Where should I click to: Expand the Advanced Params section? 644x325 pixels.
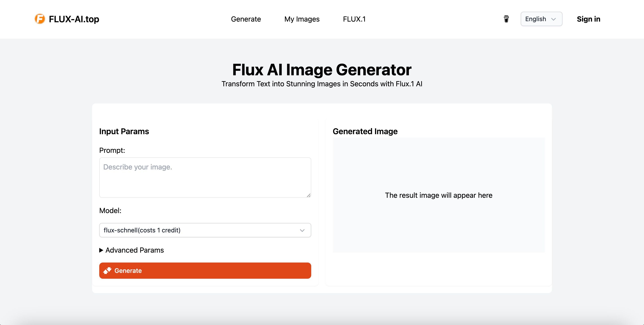pyautogui.click(x=135, y=250)
